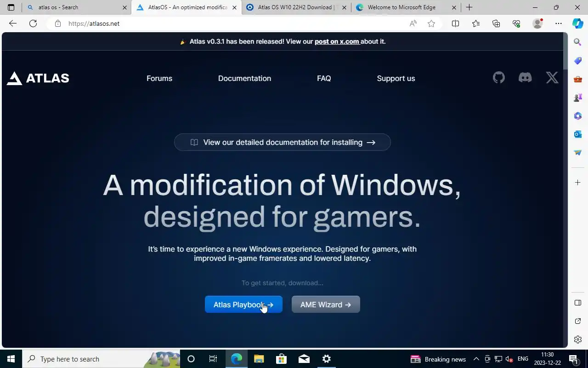The image size is (588, 368).
Task: Refresh the current page
Action: (33, 23)
